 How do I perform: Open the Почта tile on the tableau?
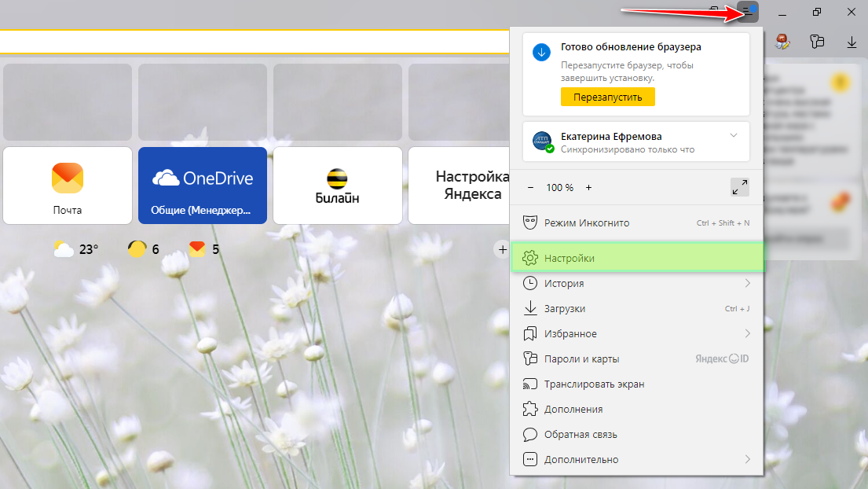[68, 186]
